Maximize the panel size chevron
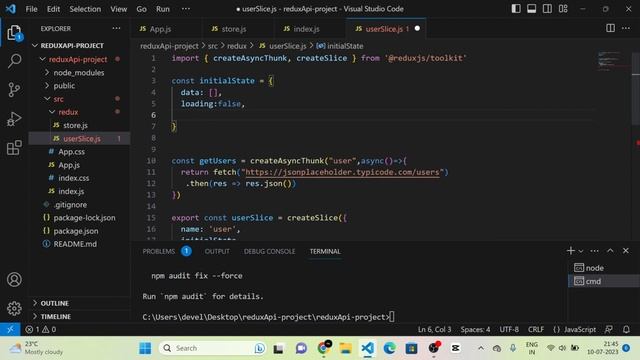The image size is (640, 360). [x=610, y=251]
